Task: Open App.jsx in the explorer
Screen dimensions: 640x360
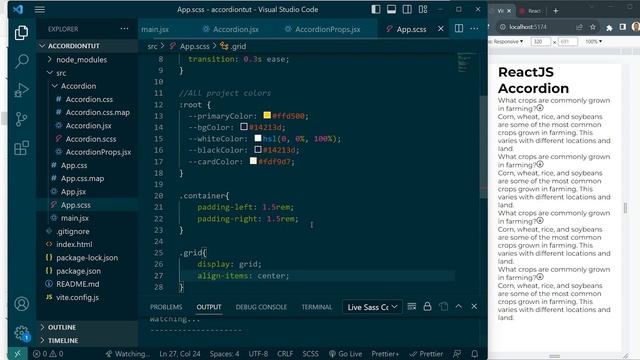Action: point(73,192)
